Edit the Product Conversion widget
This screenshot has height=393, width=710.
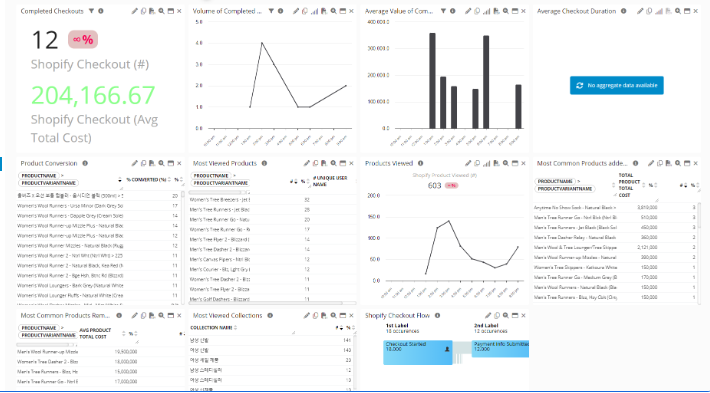(x=134, y=163)
